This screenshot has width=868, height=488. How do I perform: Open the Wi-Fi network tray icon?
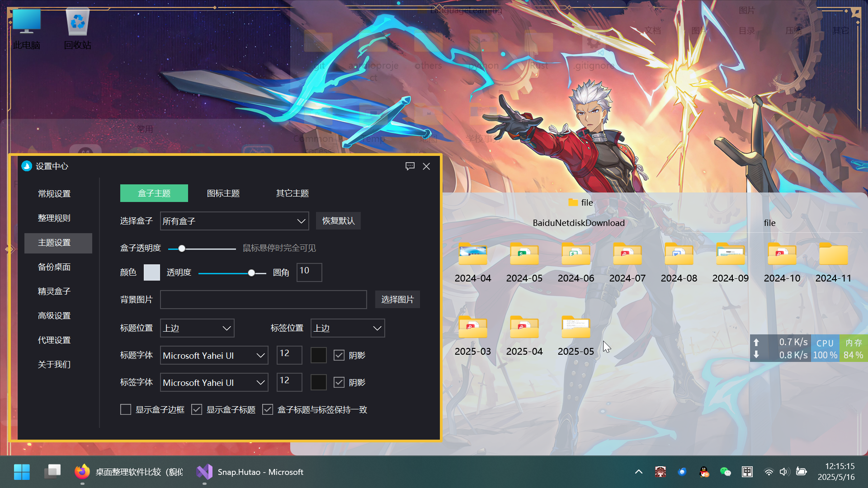[769, 472]
